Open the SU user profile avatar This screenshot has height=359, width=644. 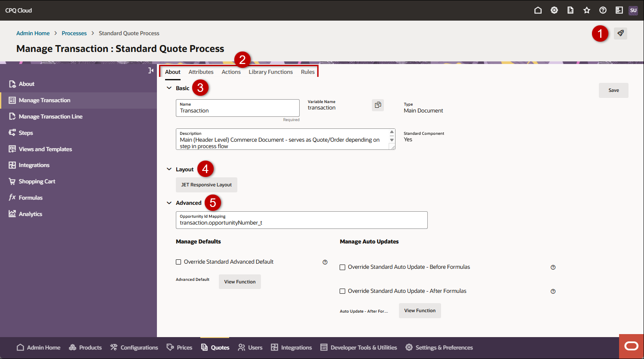tap(633, 10)
